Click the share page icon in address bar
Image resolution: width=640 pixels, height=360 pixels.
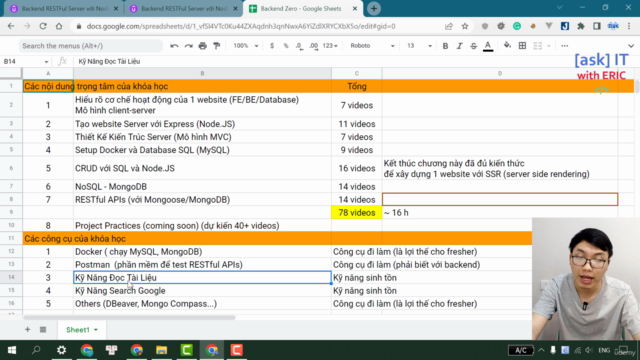tap(449, 26)
